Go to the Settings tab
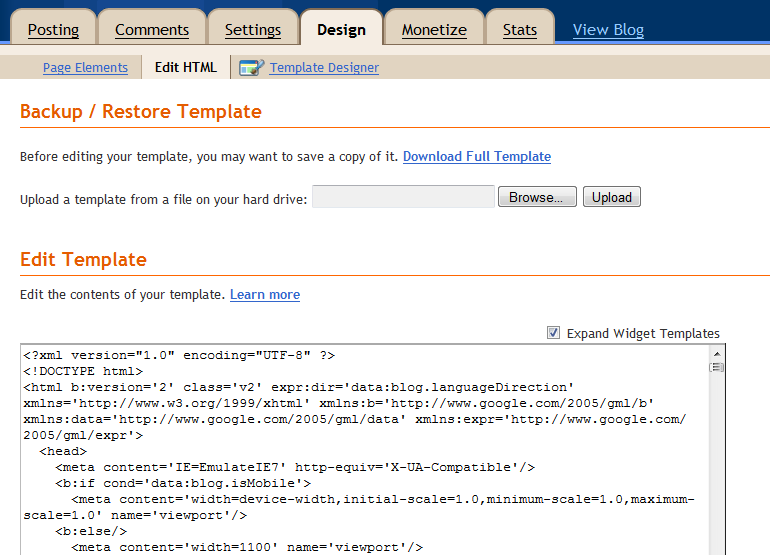Screen dimensions: 770x555 coord(252,30)
